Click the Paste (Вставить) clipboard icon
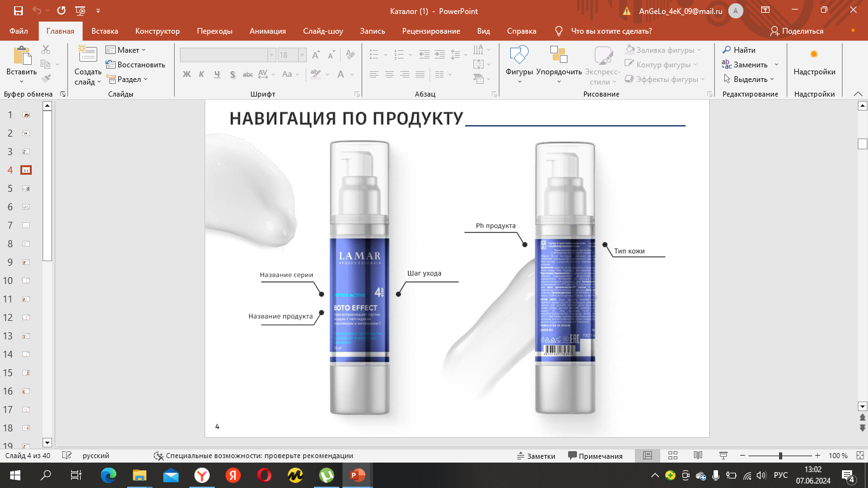The width and height of the screenshot is (868, 488). tap(22, 56)
